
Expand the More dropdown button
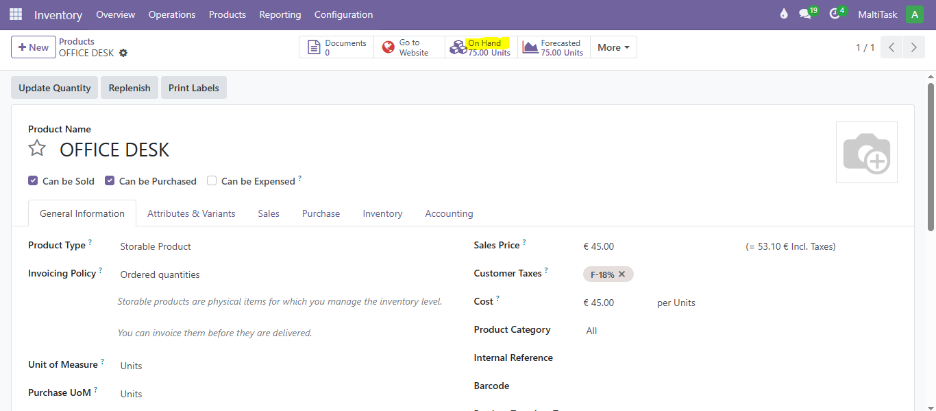point(613,47)
